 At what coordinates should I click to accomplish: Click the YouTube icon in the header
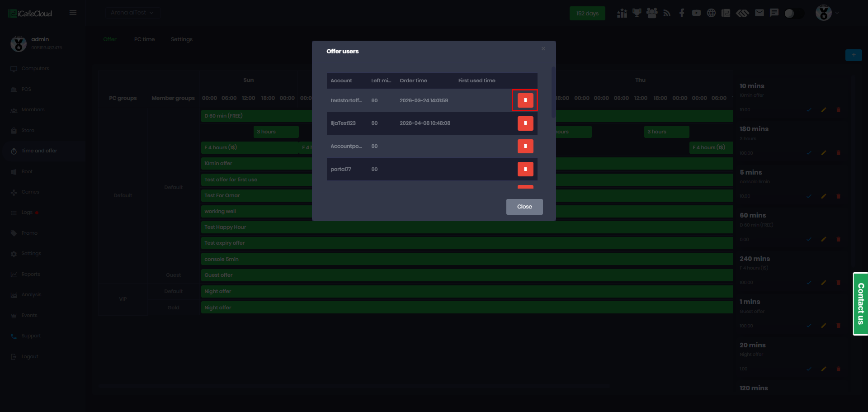tap(696, 13)
